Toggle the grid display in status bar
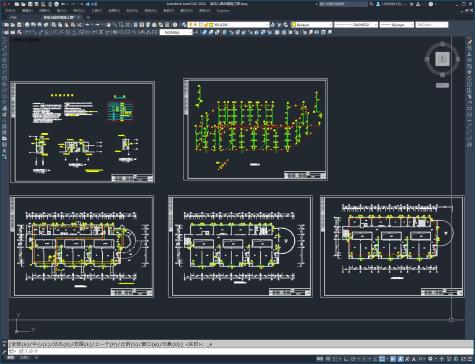Image resolution: width=475 pixels, height=364 pixels. pos(327,359)
